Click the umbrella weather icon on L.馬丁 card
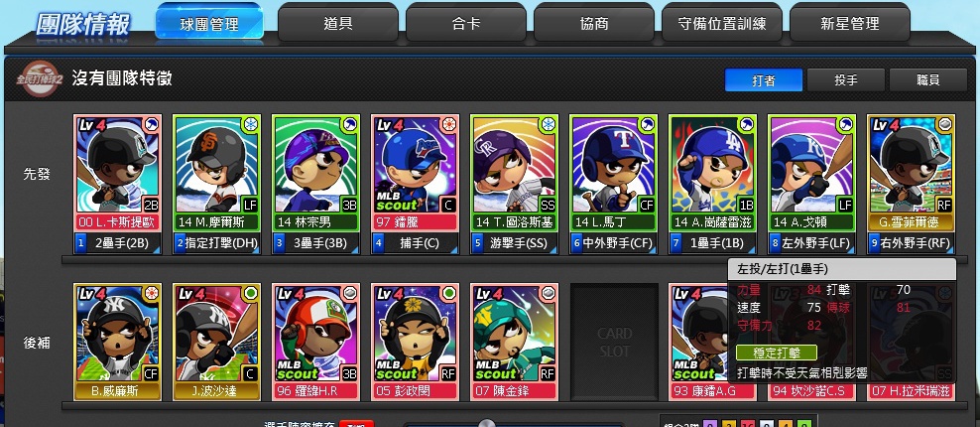980x427 pixels. (x=648, y=125)
